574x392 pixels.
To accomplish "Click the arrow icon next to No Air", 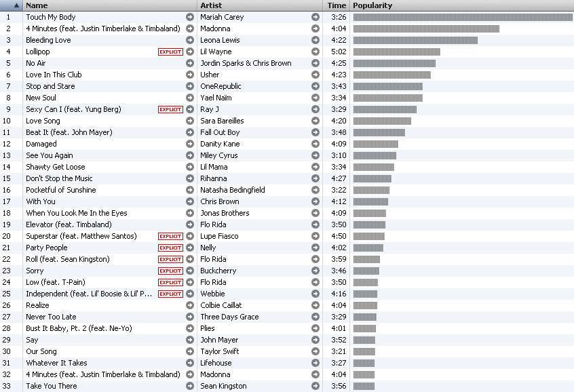I will click(x=189, y=63).
